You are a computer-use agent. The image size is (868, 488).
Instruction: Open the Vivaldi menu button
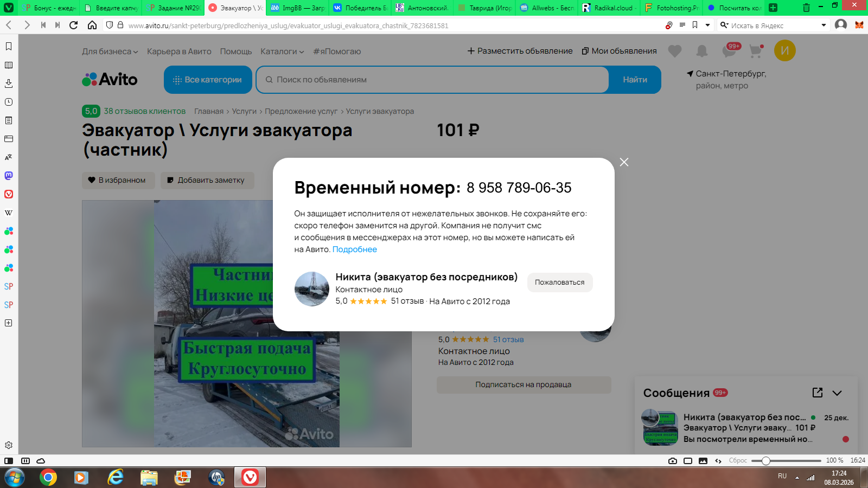tap(9, 8)
